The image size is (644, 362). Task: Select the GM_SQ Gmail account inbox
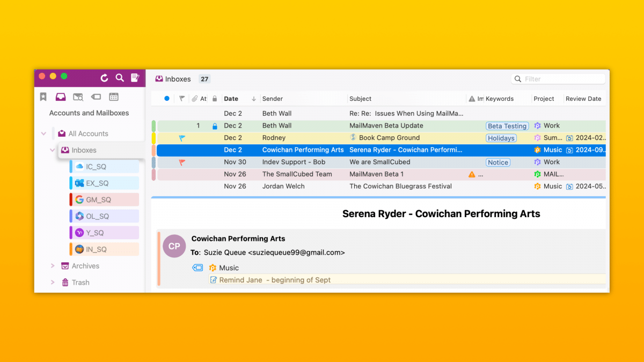(x=98, y=200)
